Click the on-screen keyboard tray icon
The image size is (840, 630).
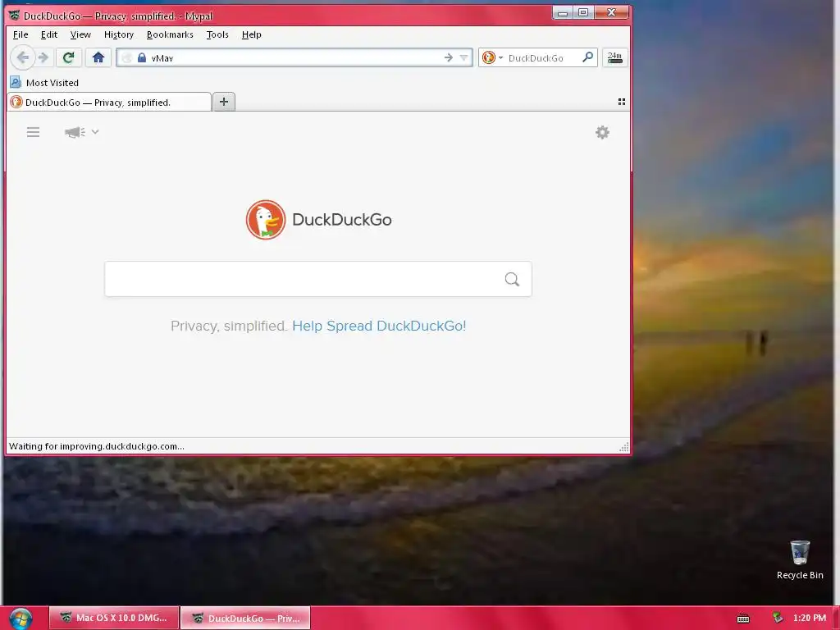(743, 619)
